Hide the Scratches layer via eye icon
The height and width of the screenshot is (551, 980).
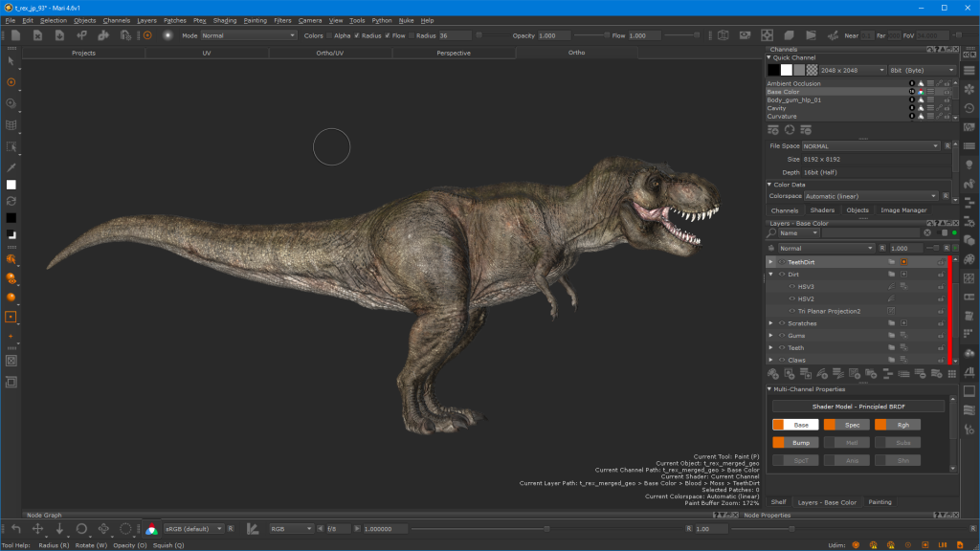pos(782,323)
